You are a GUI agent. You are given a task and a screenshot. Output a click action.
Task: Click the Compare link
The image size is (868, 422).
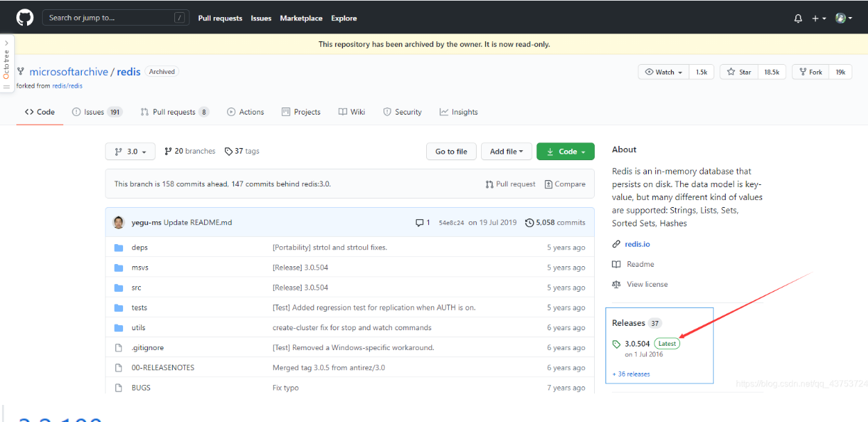(x=565, y=184)
